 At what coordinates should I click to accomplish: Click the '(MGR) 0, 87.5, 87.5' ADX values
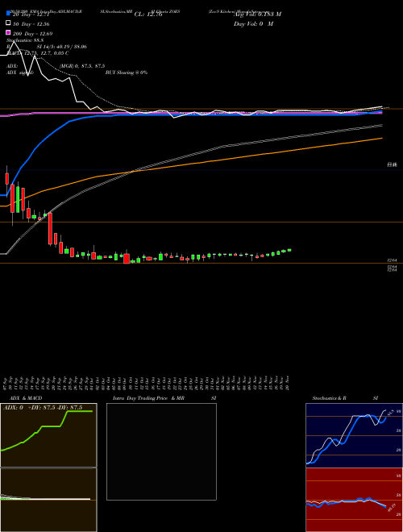pos(82,66)
